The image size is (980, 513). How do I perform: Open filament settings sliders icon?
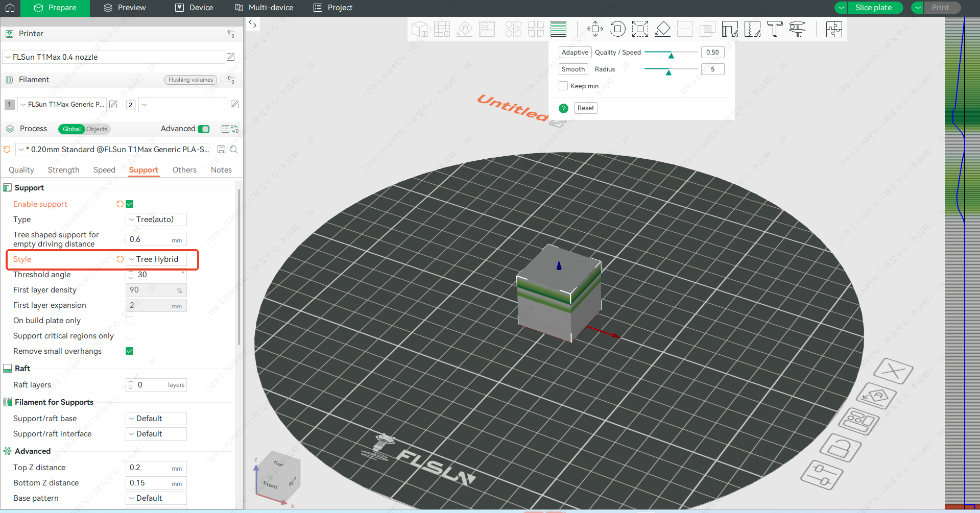tap(231, 80)
